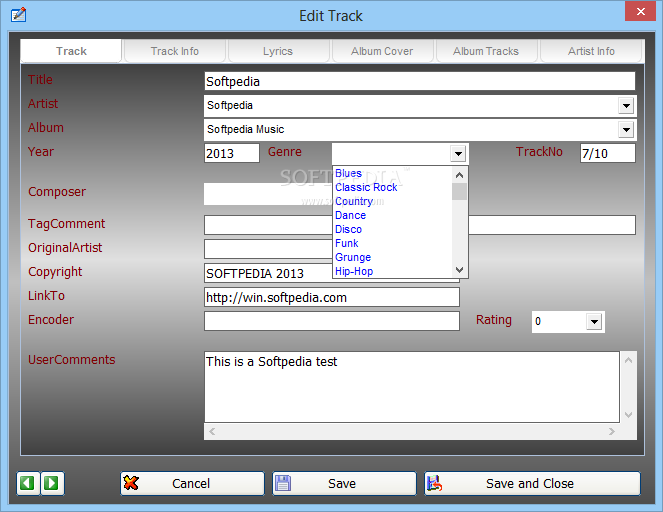Click the Copyright field with SOFTPEDIA 2013
The width and height of the screenshot is (663, 512).
[x=268, y=273]
